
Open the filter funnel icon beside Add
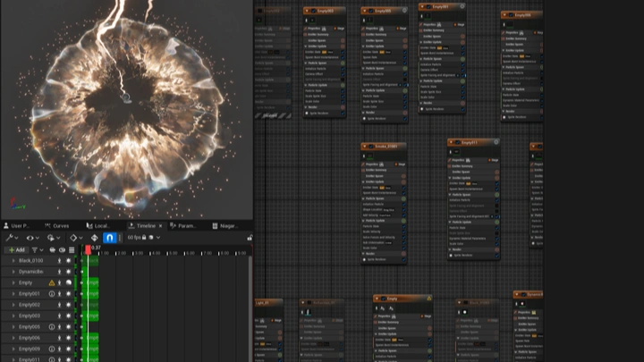(x=36, y=250)
